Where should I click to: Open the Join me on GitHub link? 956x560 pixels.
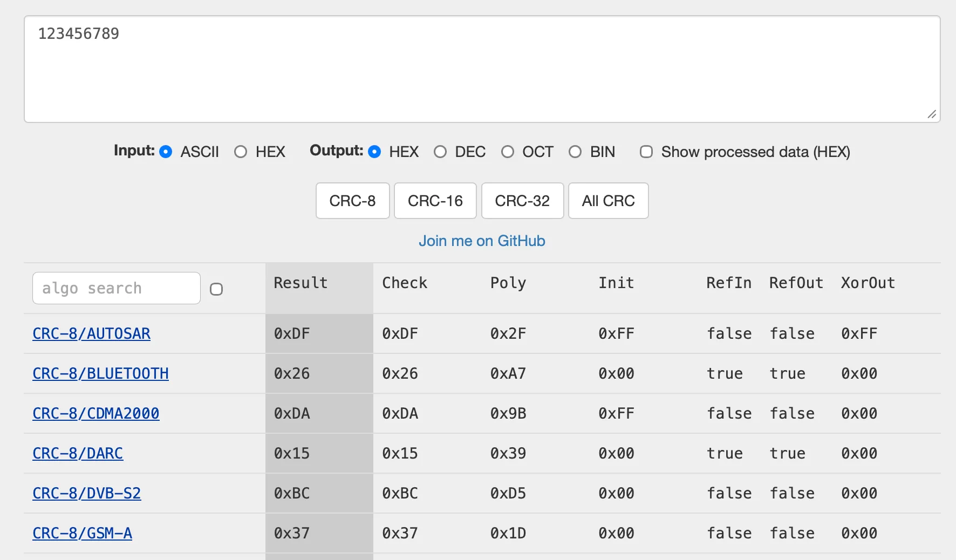click(x=482, y=241)
